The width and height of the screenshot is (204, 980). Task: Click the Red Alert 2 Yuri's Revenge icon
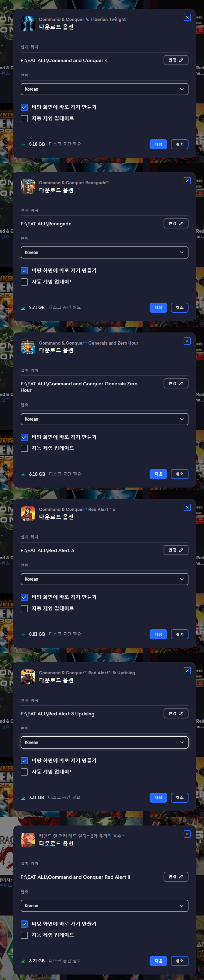pyautogui.click(x=28, y=839)
